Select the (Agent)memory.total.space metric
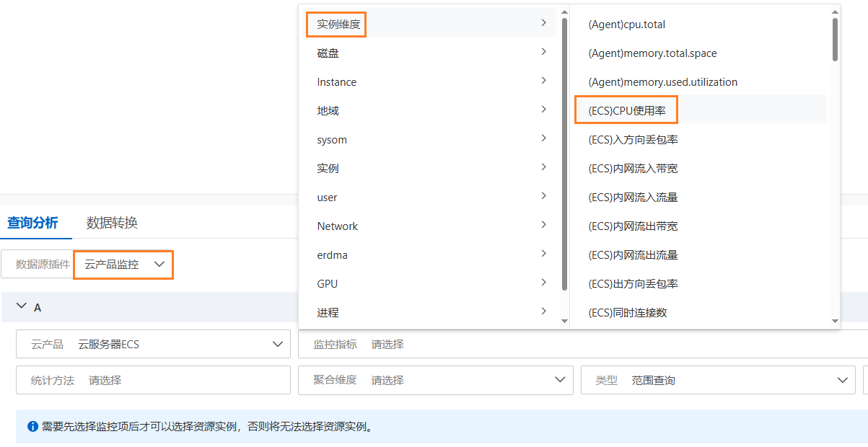 click(700, 53)
